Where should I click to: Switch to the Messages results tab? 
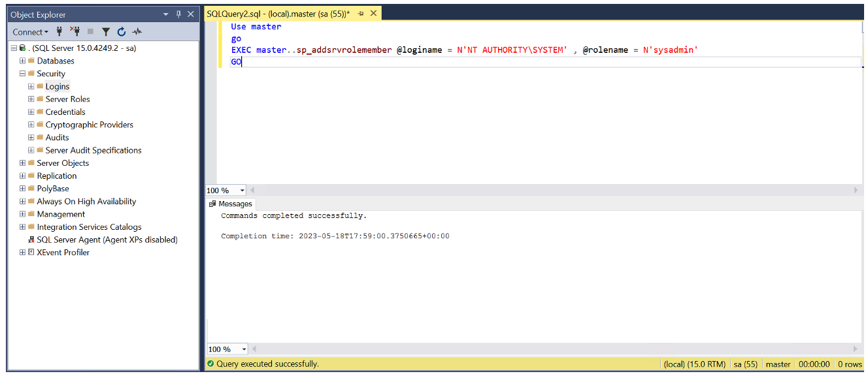click(x=230, y=204)
